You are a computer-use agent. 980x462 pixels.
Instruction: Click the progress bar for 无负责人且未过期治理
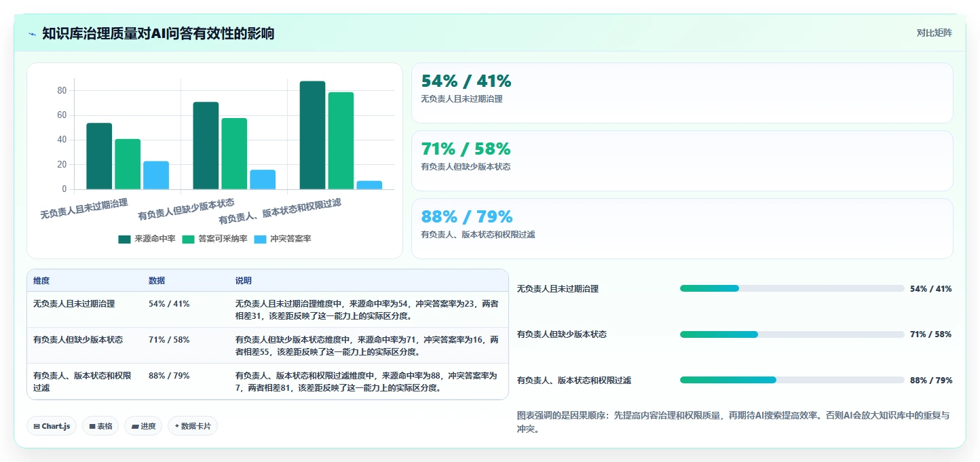tap(792, 288)
